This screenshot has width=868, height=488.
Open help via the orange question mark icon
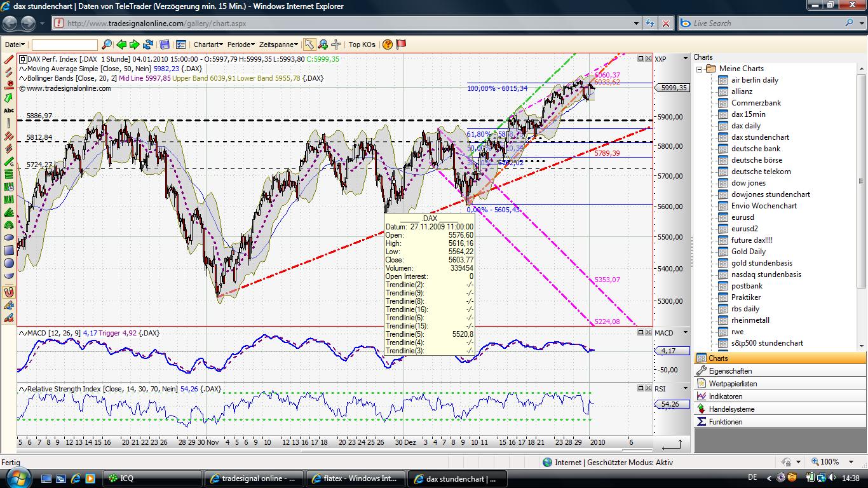388,44
